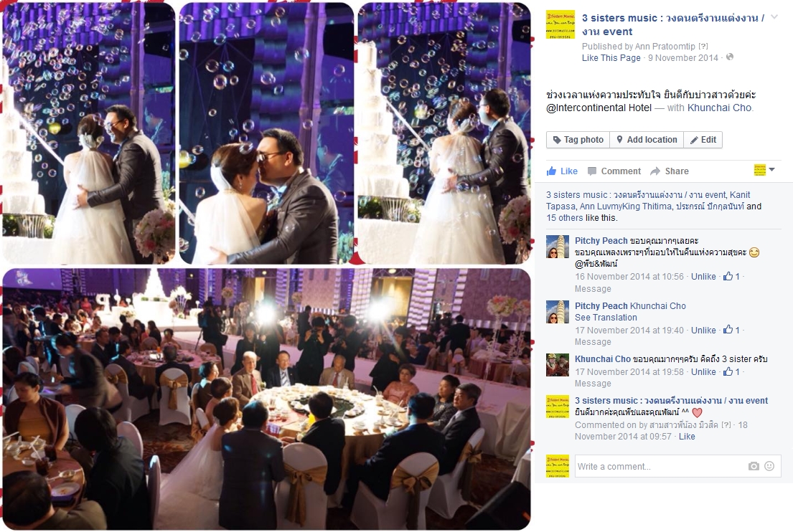Click the Comment speech bubble icon
793x532 pixels.
(592, 171)
